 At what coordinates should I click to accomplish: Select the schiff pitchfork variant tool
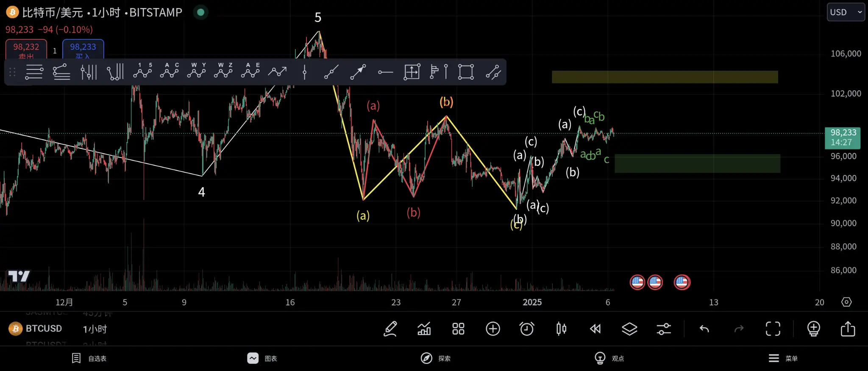[x=115, y=72]
